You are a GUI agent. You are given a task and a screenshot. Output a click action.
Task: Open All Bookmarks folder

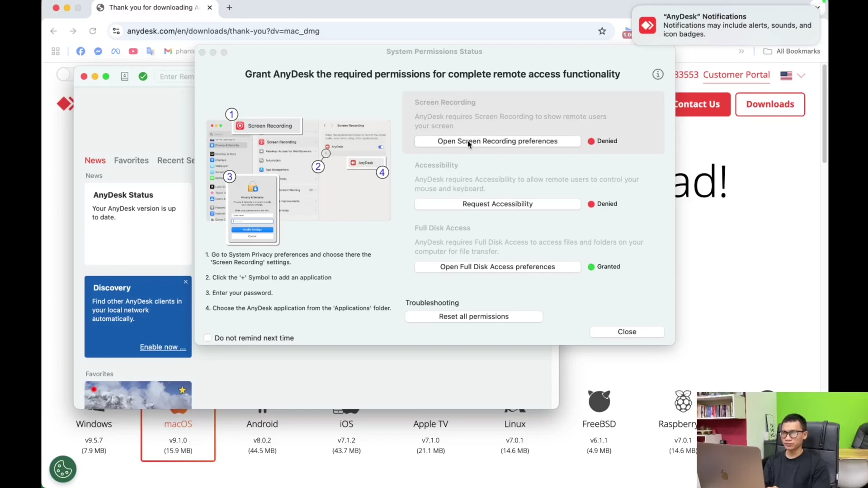point(792,52)
